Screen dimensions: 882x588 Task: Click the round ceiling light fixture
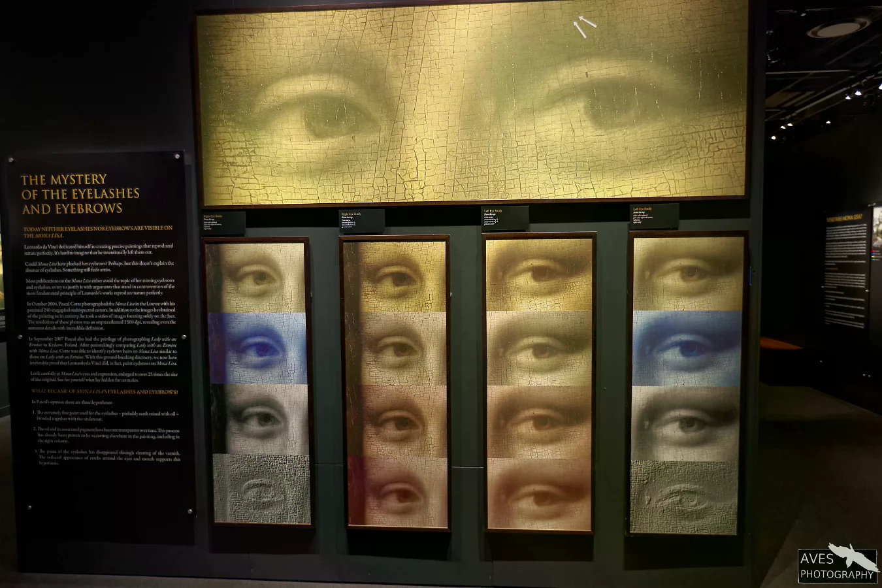click(x=838, y=28)
